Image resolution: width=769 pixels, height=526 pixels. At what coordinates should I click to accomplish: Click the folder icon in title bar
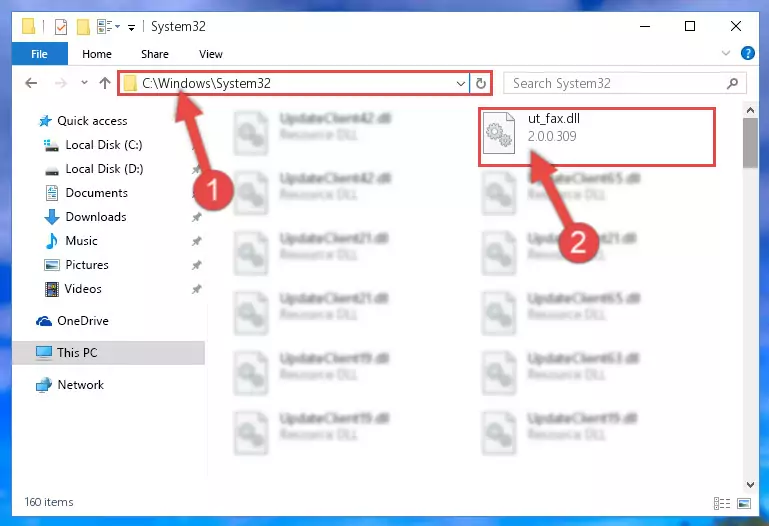pyautogui.click(x=28, y=26)
